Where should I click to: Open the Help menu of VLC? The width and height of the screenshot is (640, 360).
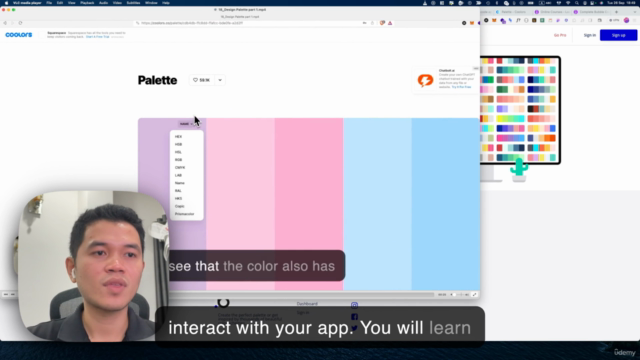pyautogui.click(x=166, y=3)
